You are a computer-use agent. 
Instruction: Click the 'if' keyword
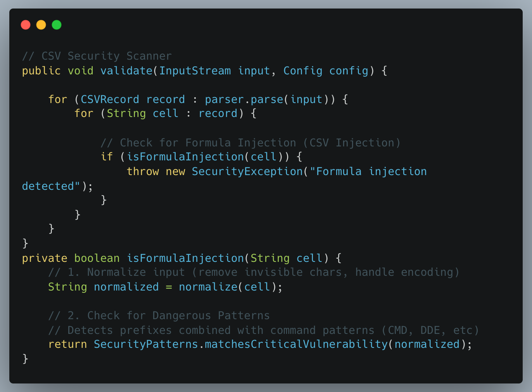click(107, 157)
